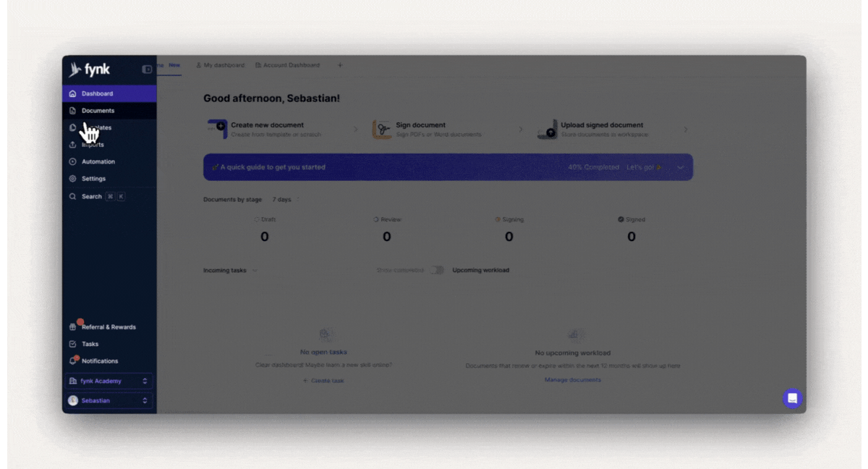Open the Notifications bell
The width and height of the screenshot is (868, 469).
click(x=73, y=360)
